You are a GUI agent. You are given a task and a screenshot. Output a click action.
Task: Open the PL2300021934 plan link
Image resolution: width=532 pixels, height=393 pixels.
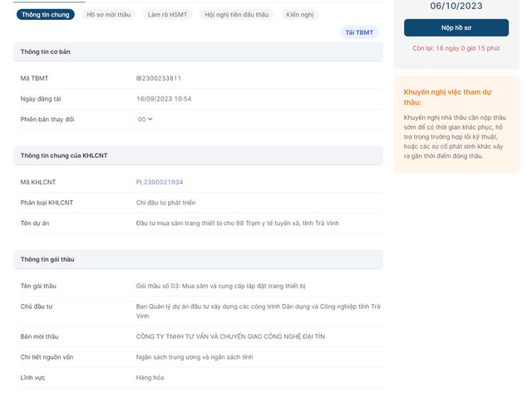160,182
